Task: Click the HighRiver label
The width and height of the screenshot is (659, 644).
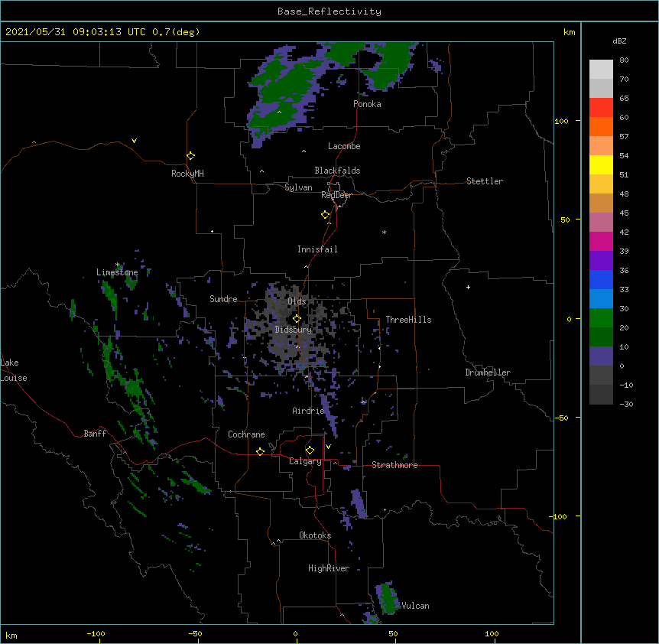Action: pyautogui.click(x=329, y=568)
